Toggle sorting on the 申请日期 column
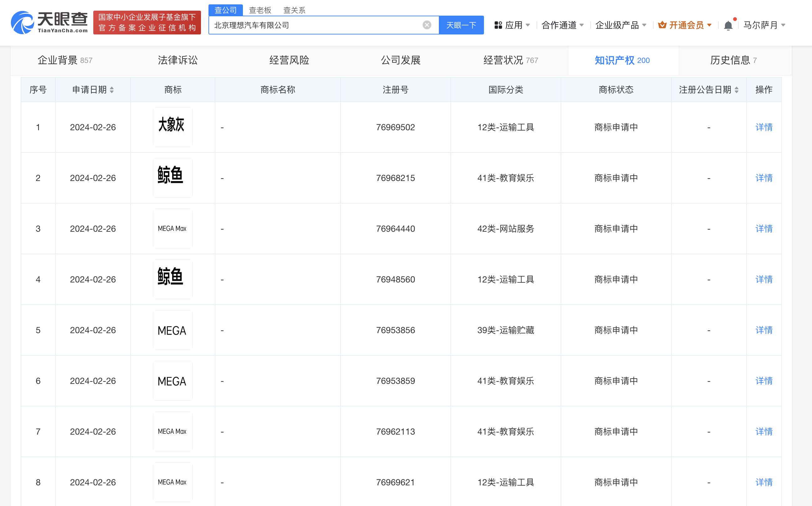 [112, 89]
